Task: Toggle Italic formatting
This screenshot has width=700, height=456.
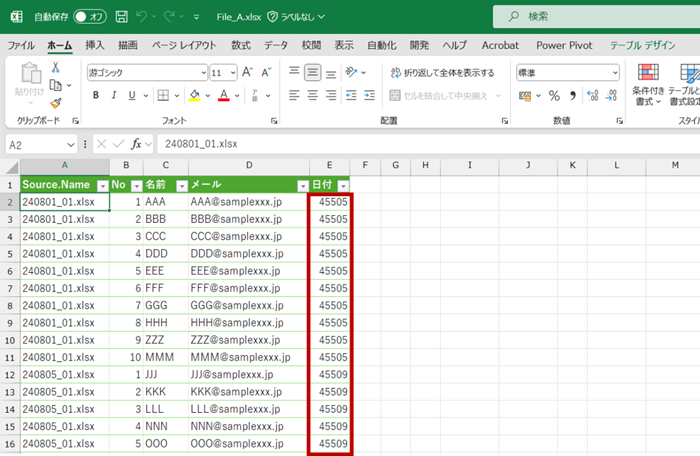Action: (x=117, y=96)
